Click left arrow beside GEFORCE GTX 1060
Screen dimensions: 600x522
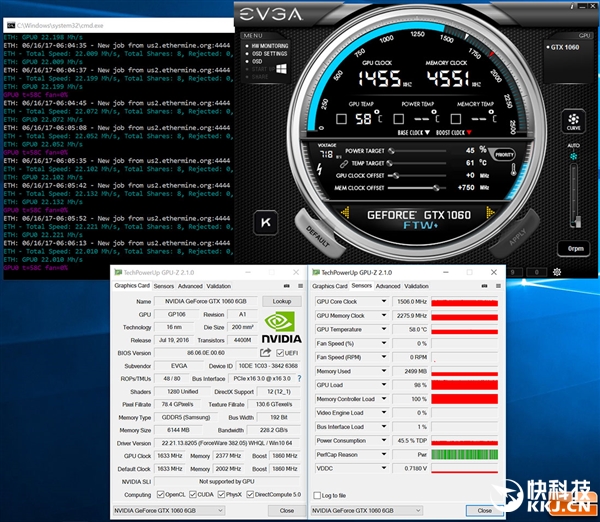click(345, 213)
